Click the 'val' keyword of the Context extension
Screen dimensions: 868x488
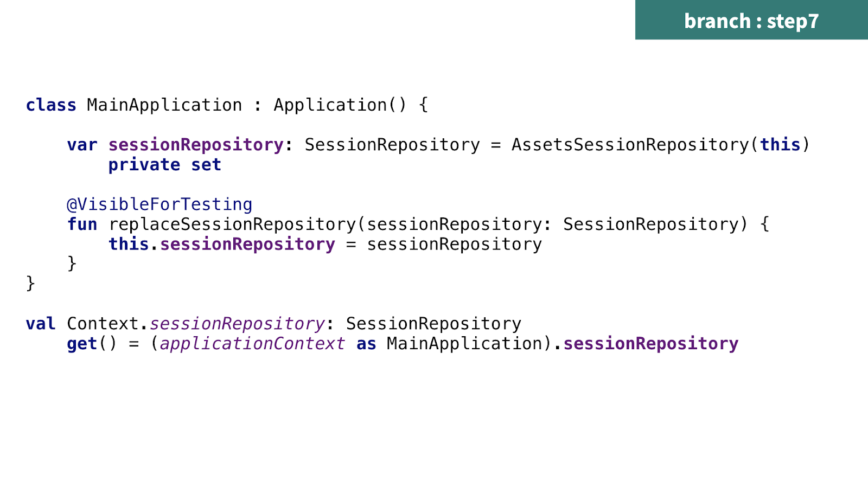pyautogui.click(x=41, y=324)
